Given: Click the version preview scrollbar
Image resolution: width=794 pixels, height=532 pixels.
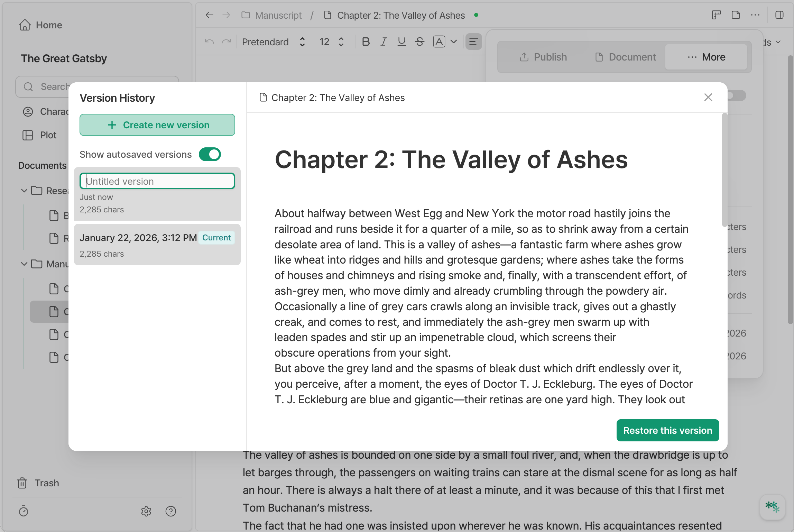Looking at the screenshot, I should (x=724, y=169).
